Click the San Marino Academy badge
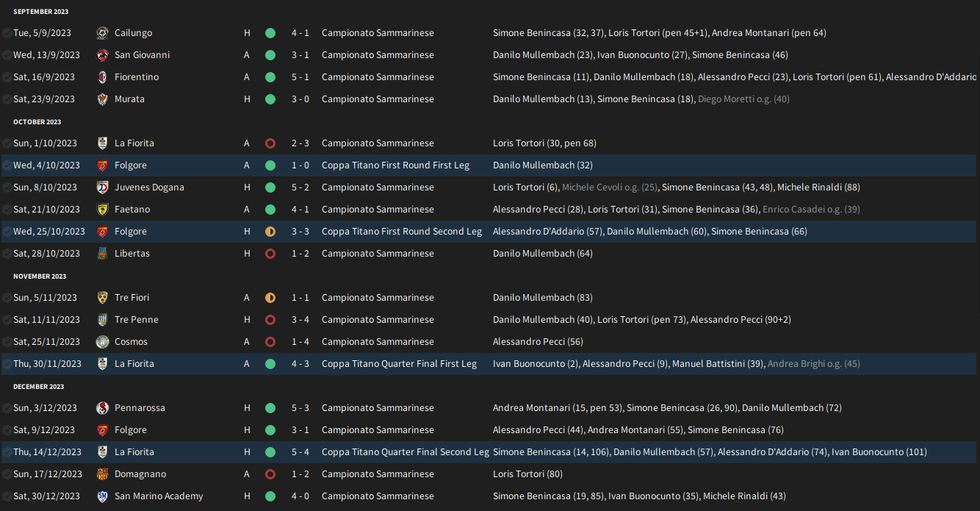Screen dimensions: 980x511 point(103,496)
